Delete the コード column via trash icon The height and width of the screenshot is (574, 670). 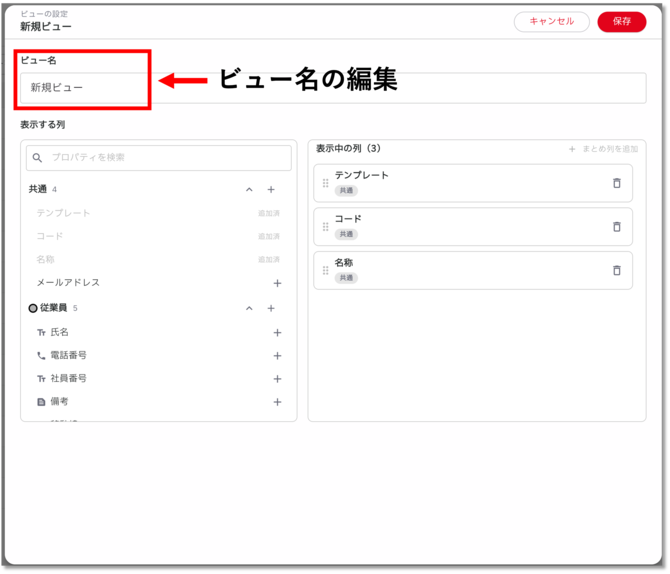coord(617,227)
